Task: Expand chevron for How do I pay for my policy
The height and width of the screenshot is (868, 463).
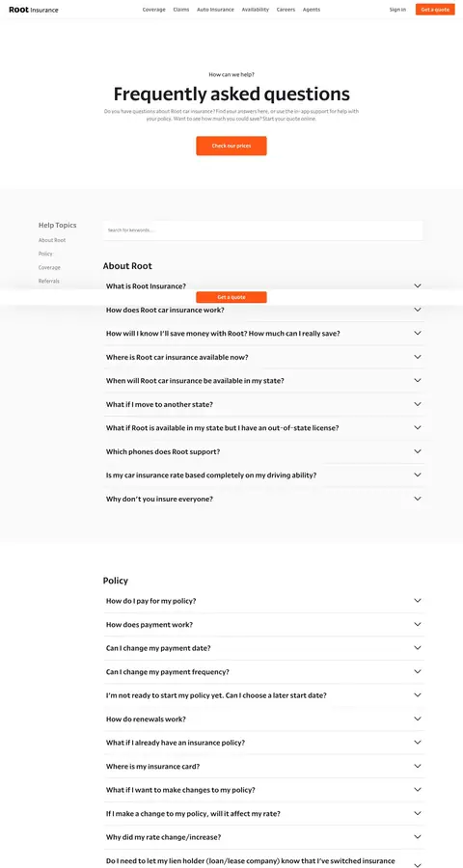Action: click(418, 601)
